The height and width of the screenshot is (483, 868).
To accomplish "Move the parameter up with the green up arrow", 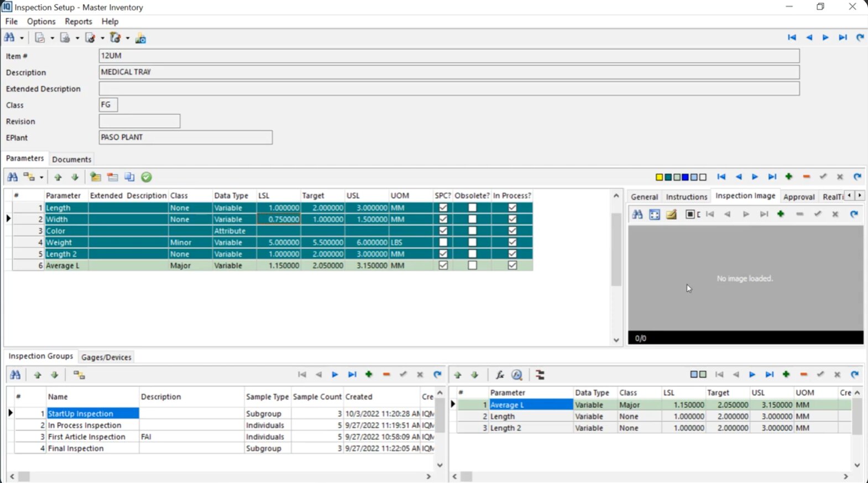I will 58,177.
